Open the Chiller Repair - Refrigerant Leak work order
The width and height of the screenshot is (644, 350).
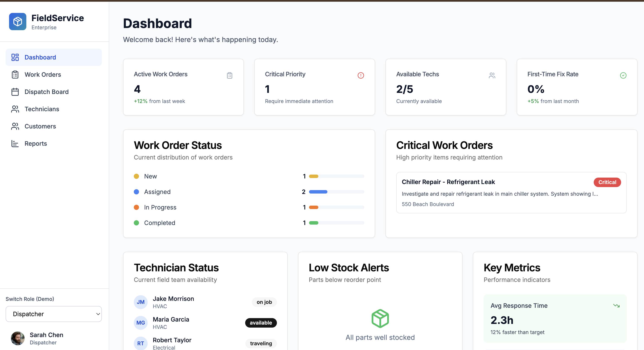[x=448, y=182]
